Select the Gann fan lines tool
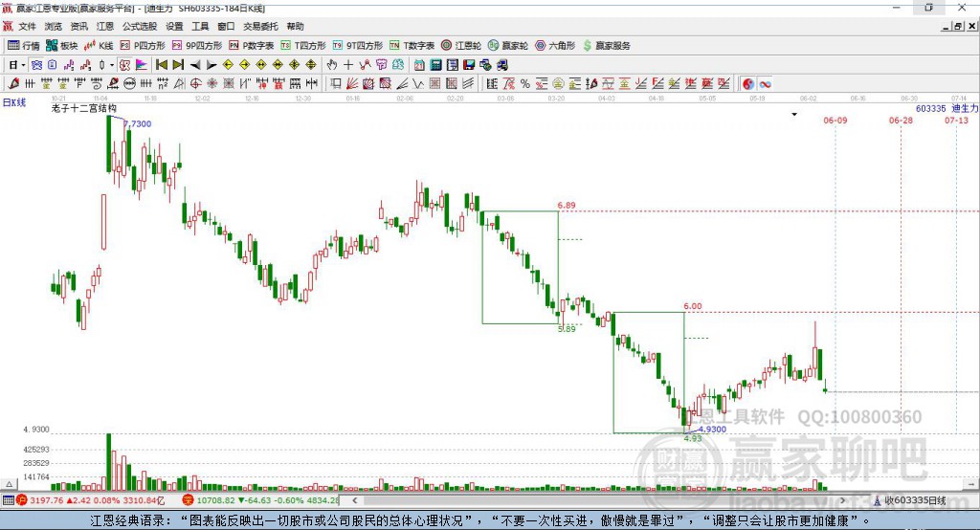The width and height of the screenshot is (980, 530). click(x=352, y=84)
